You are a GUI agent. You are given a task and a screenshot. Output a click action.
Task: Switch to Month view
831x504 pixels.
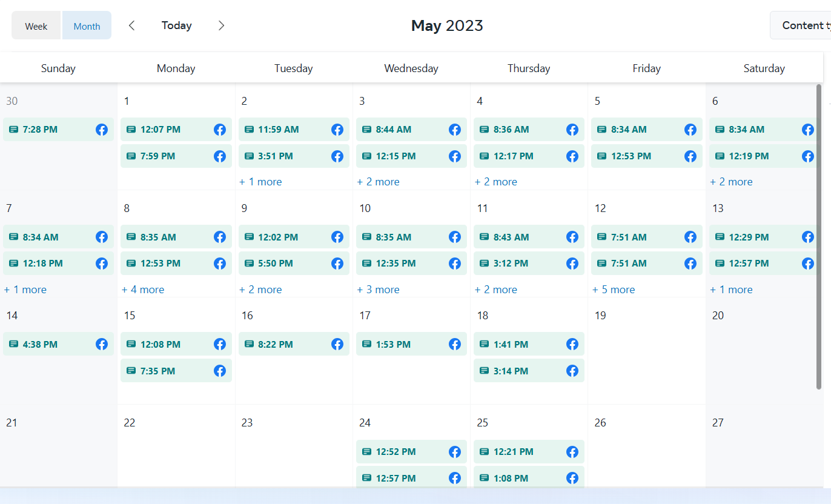click(x=87, y=26)
